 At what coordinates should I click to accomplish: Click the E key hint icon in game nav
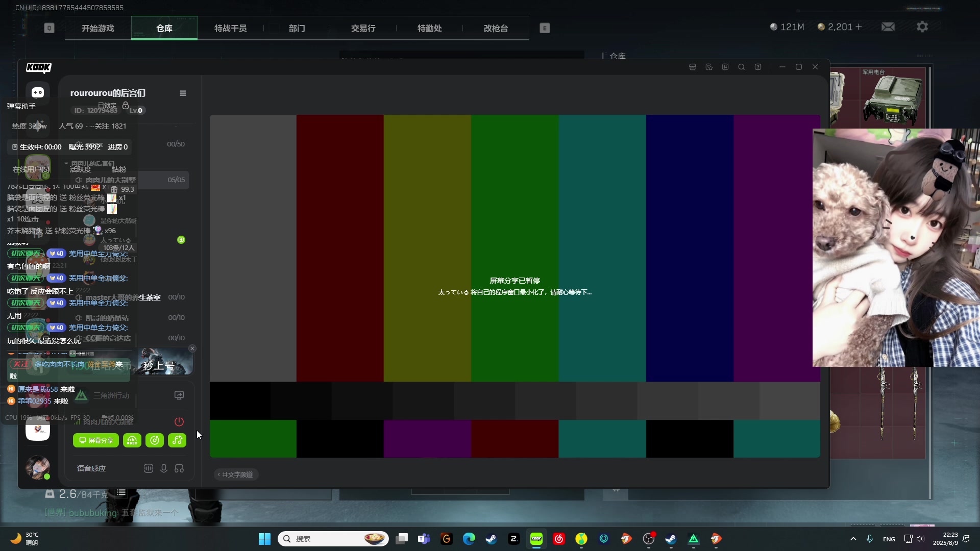click(545, 29)
